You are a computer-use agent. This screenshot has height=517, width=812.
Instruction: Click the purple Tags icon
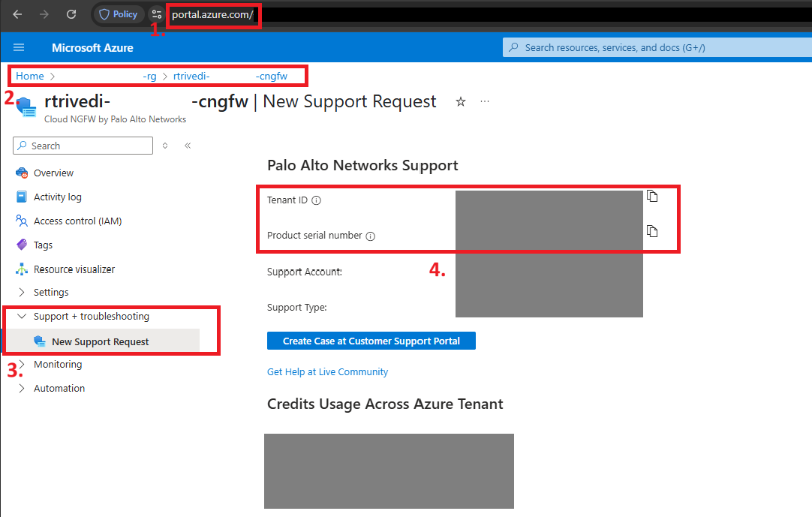(22, 245)
